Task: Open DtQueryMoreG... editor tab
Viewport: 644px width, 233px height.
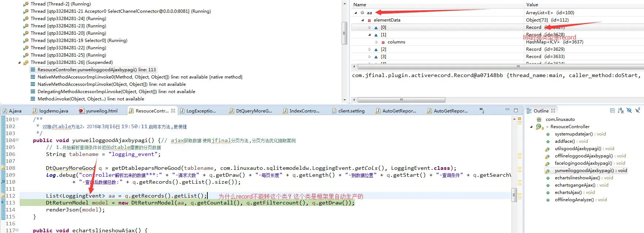Action: [x=250, y=111]
